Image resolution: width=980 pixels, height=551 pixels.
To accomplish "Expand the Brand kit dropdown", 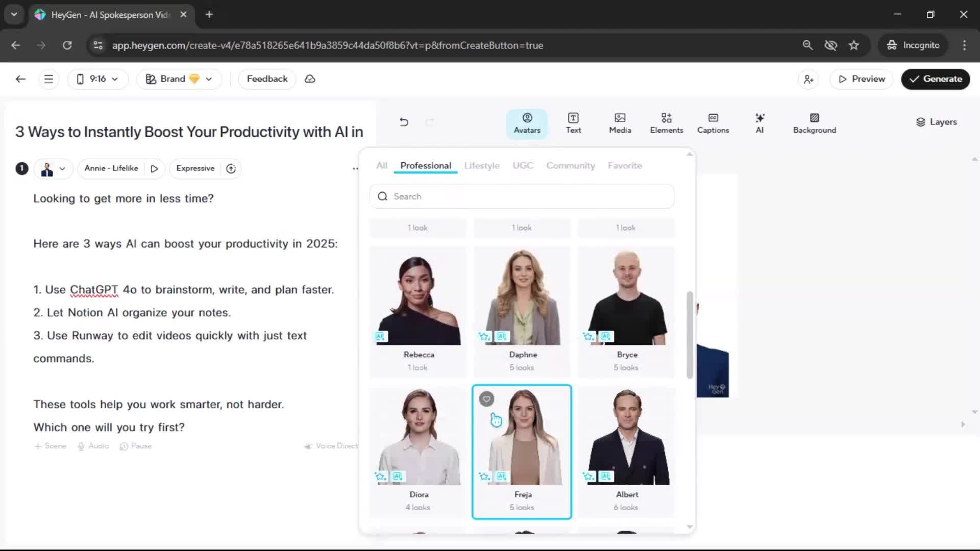I will [x=179, y=79].
